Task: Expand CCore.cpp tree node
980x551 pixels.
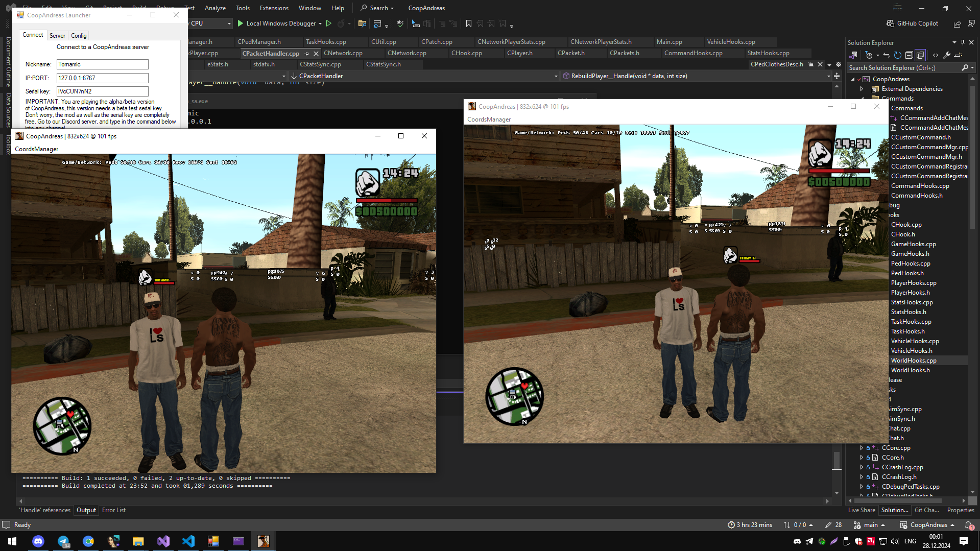Action: tap(862, 448)
